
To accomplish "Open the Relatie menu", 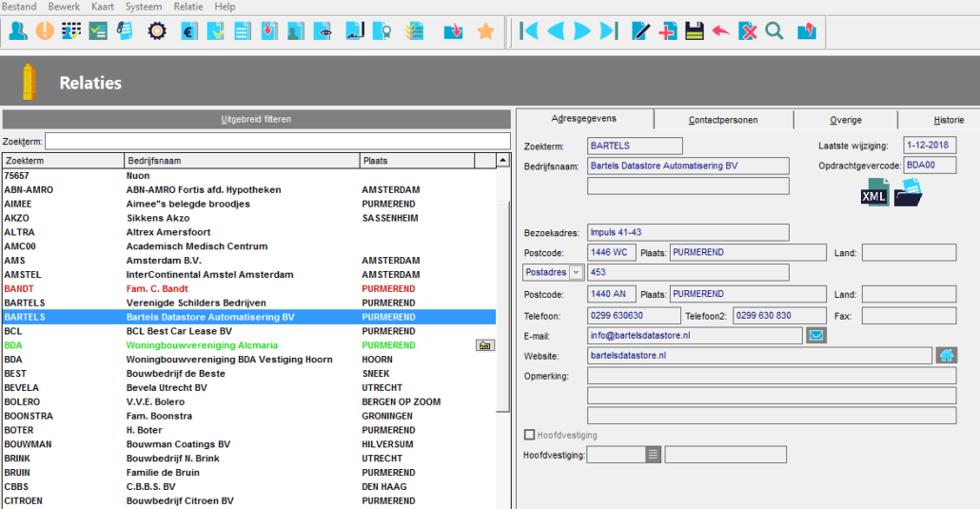I will click(188, 7).
